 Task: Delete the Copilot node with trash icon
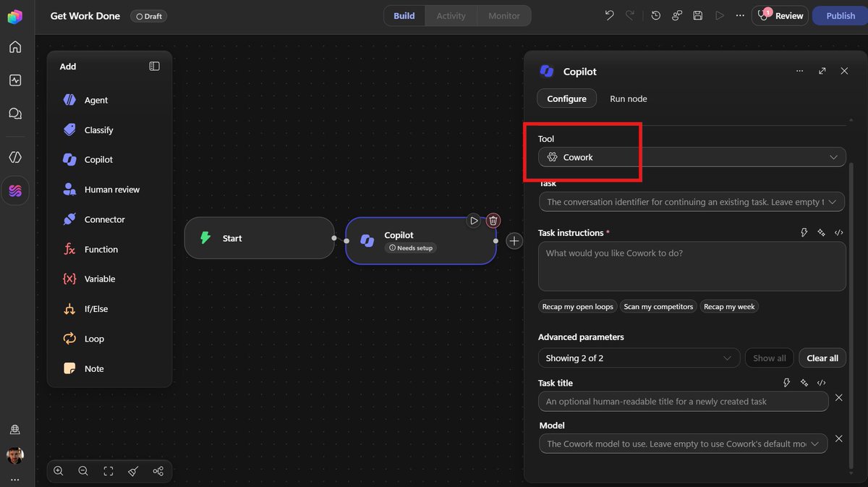point(493,221)
